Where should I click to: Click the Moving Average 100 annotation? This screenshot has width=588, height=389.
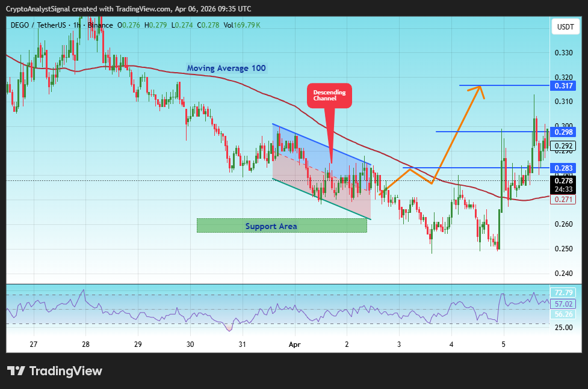point(226,68)
